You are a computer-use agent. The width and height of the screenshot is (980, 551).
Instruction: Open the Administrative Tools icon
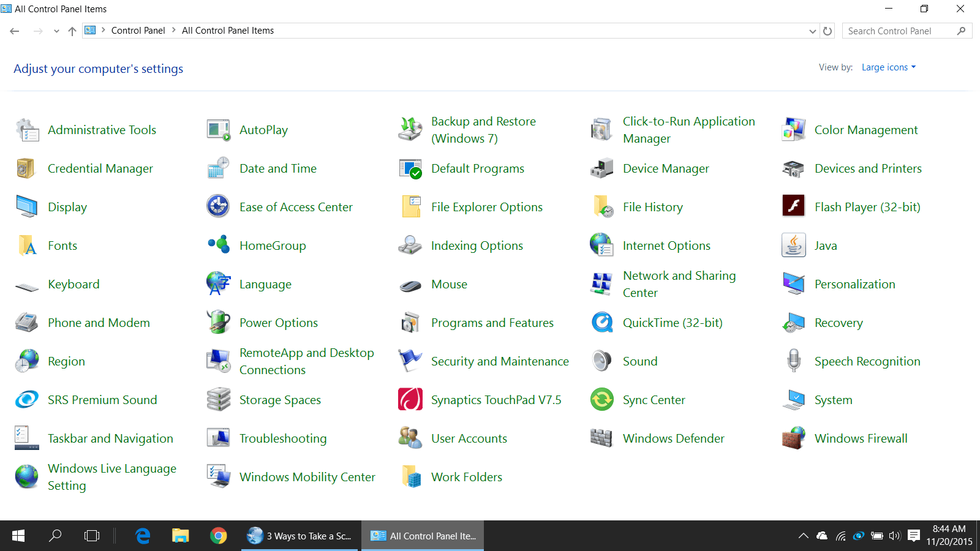pyautogui.click(x=27, y=130)
